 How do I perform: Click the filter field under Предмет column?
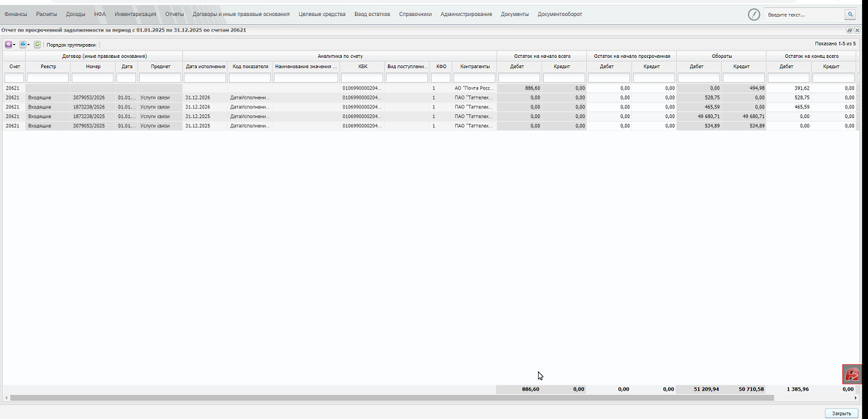click(160, 78)
